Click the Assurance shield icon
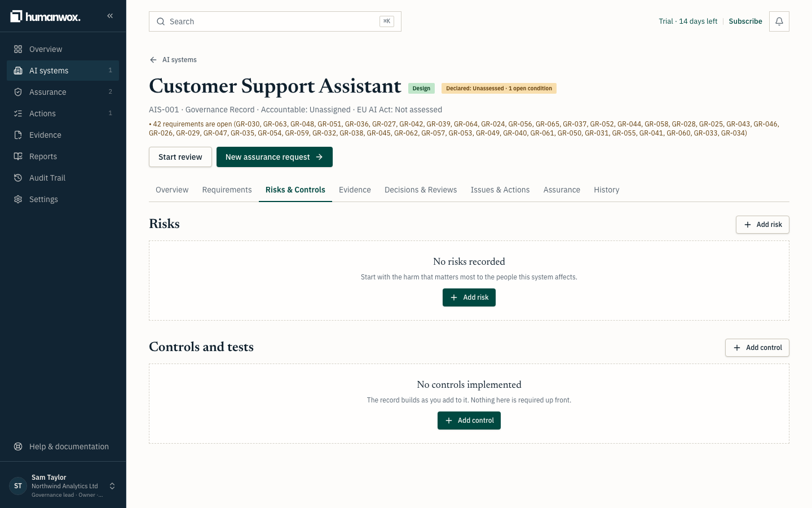The width and height of the screenshot is (812, 508). click(18, 92)
